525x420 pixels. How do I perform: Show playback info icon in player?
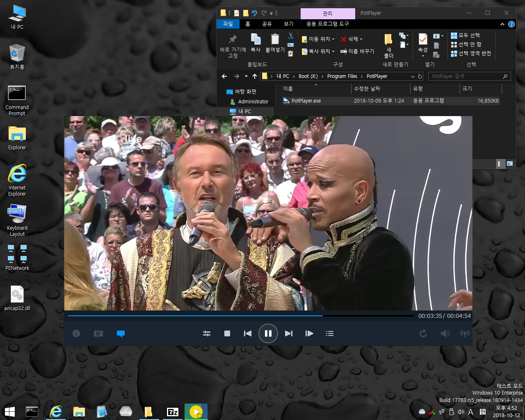(x=76, y=333)
